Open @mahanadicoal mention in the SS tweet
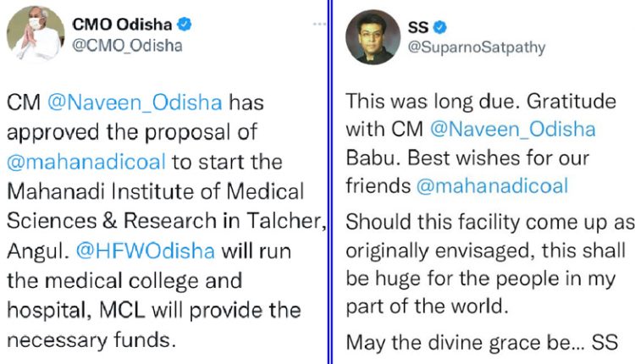The height and width of the screenshot is (364, 635). point(500,186)
